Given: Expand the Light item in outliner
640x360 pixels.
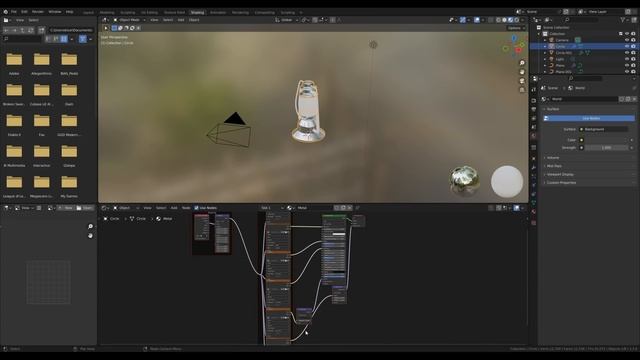Looking at the screenshot, I should click(545, 59).
